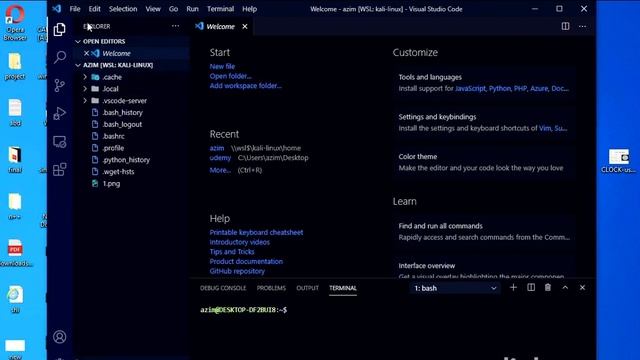Image resolution: width=640 pixels, height=360 pixels.
Task: Open Introductory videos link
Action: coord(240,242)
